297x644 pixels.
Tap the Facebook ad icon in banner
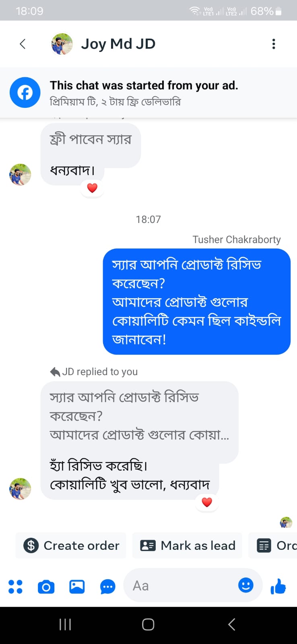25,93
